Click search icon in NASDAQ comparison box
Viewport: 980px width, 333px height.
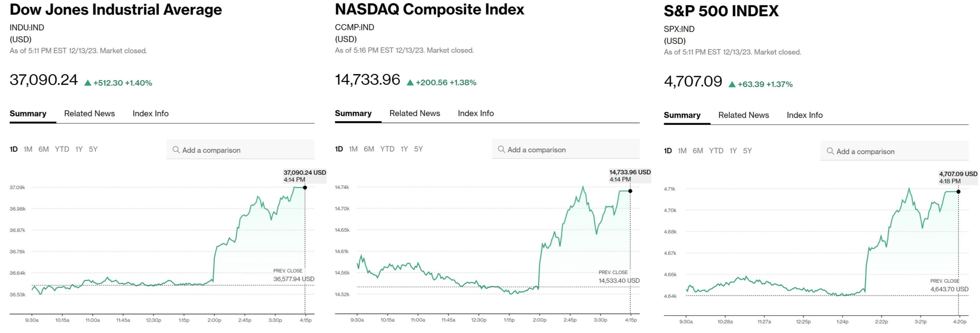(501, 149)
